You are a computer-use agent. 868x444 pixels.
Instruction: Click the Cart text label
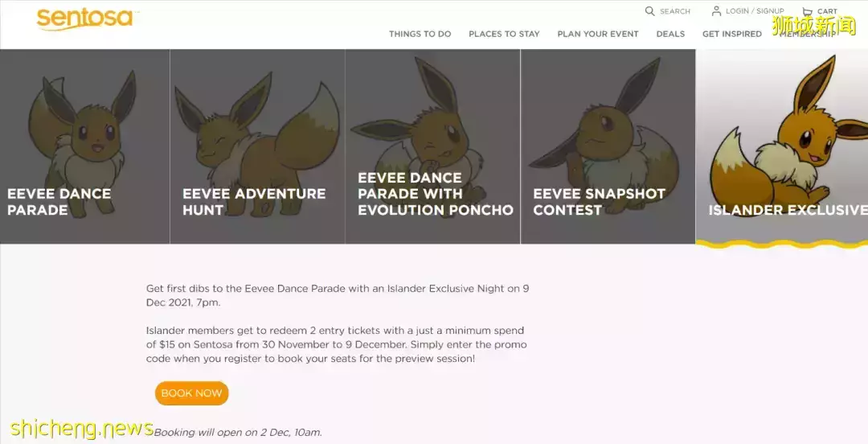(827, 12)
